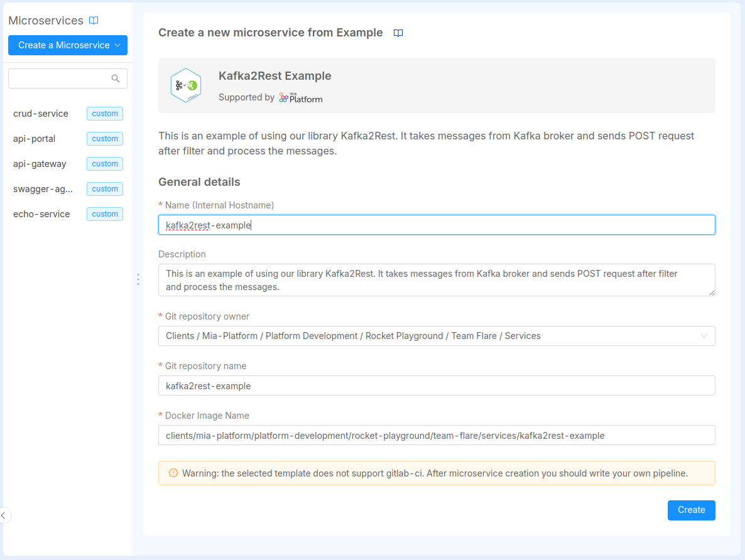
Task: Click the custom tag next to swagger-aggregator
Action: pyautogui.click(x=105, y=189)
